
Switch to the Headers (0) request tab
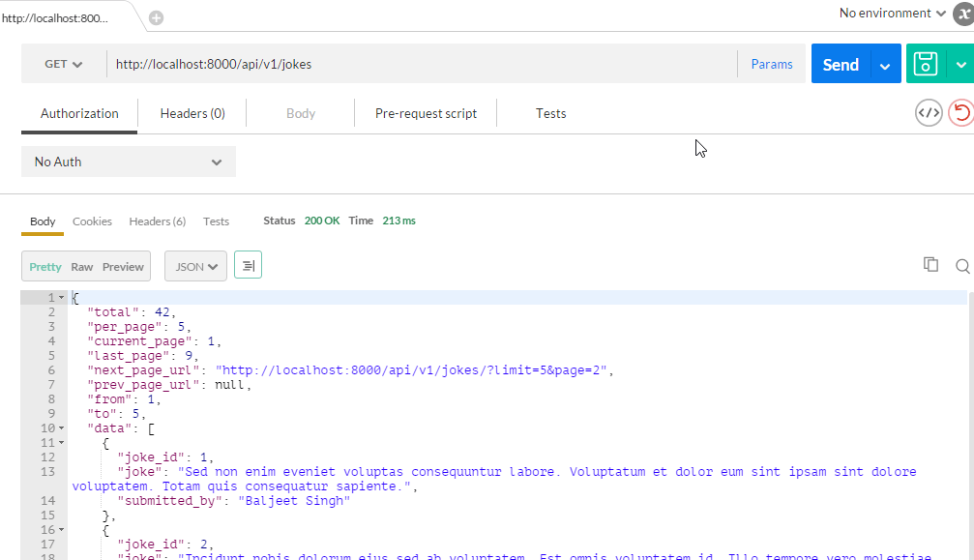[x=192, y=113]
